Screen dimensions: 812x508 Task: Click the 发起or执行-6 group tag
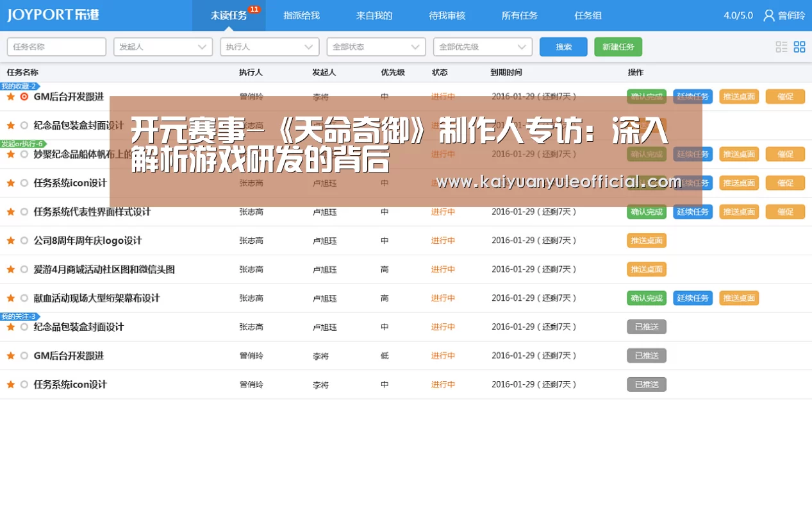point(24,144)
